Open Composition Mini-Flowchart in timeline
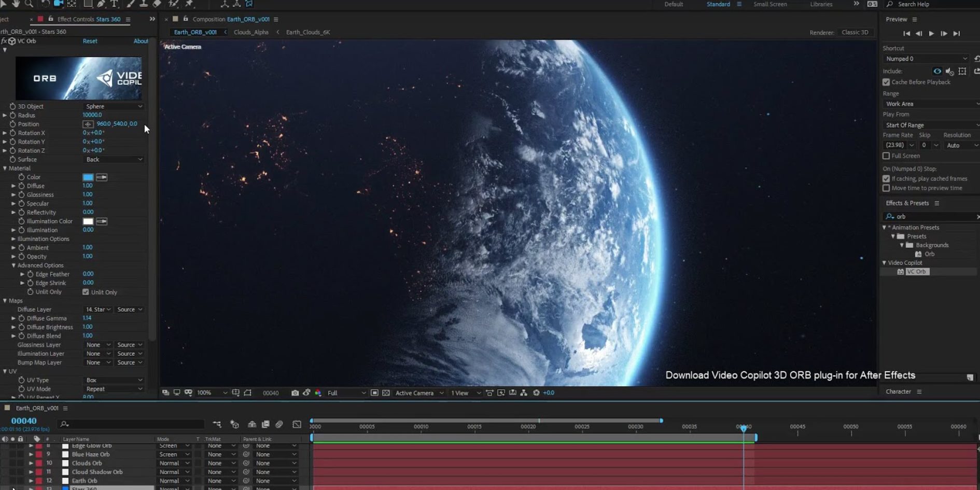The height and width of the screenshot is (490, 980). pos(217,424)
